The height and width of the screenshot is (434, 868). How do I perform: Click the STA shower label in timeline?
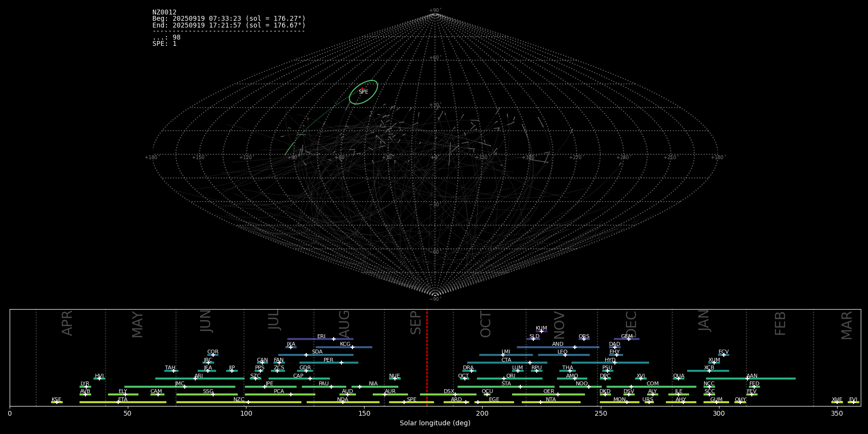click(506, 383)
